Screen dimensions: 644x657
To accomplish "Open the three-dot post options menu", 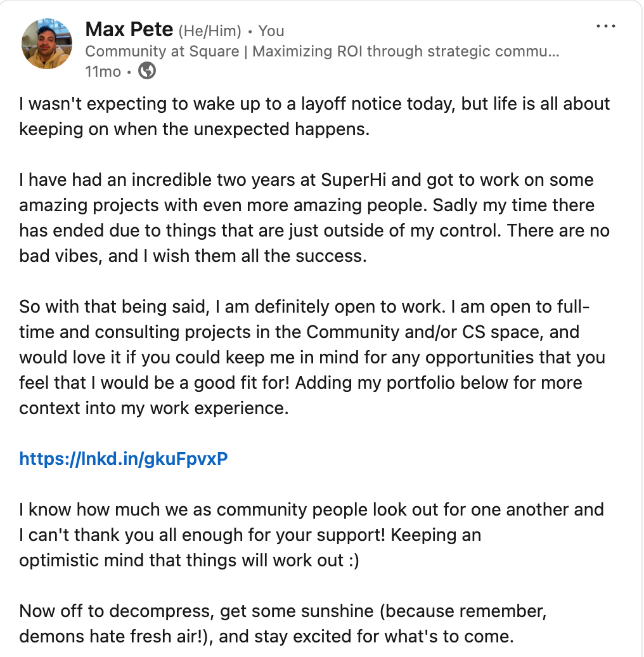I will tap(605, 26).
